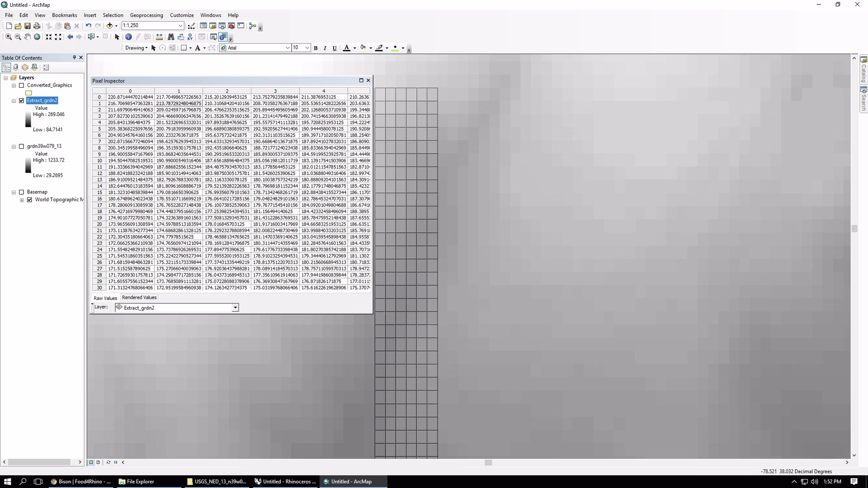Switch to Rhinoceros in the taskbar

(285, 482)
